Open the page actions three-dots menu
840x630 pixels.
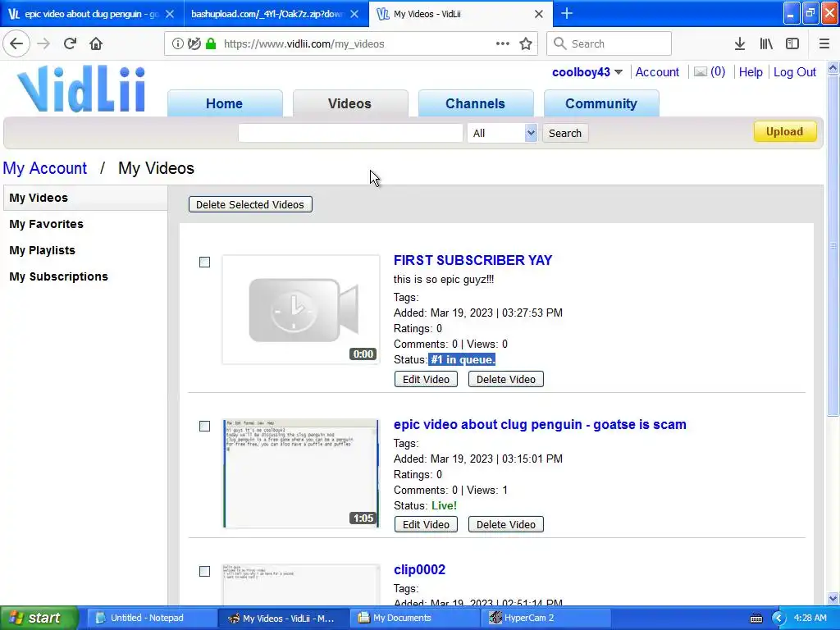pos(503,43)
